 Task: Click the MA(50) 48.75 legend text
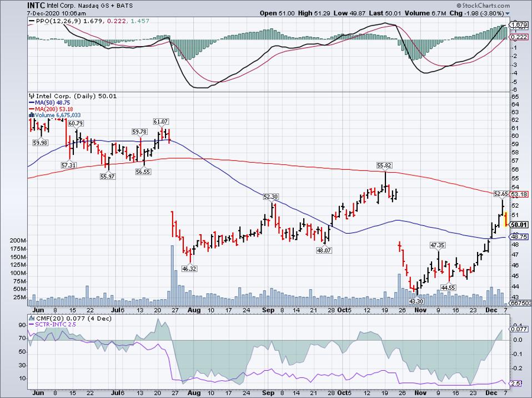tap(53, 102)
